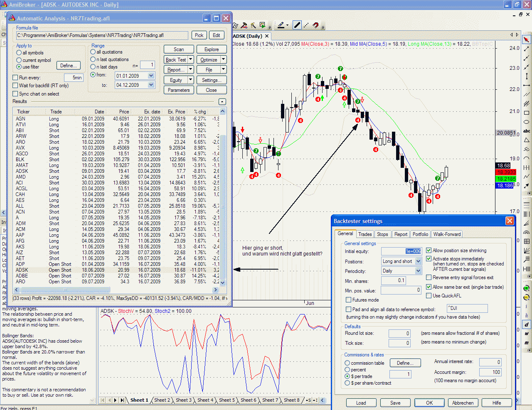The height and width of the screenshot is (410, 532).
Task: Click the line color pencil icon
Action: tap(281, 25)
